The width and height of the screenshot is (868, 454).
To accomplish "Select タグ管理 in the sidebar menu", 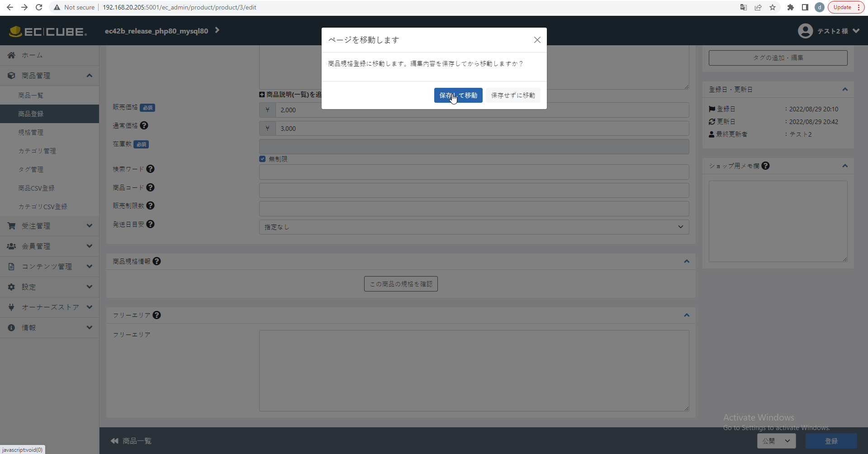I will click(x=31, y=169).
